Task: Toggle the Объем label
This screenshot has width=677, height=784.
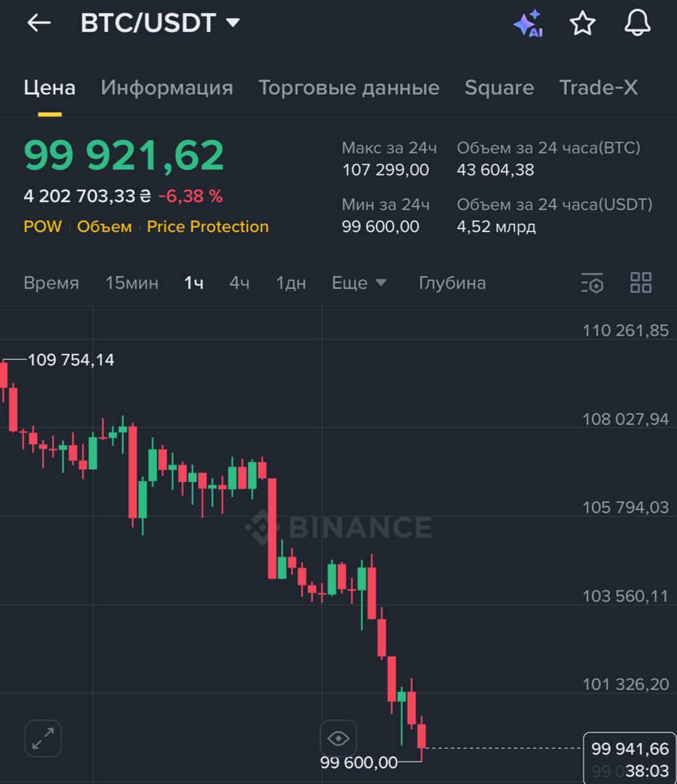Action: [x=104, y=227]
